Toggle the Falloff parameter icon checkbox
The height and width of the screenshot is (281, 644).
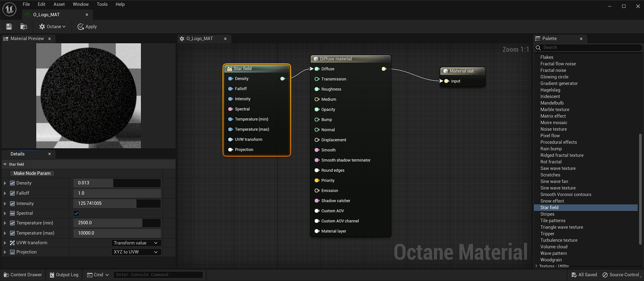(12, 193)
